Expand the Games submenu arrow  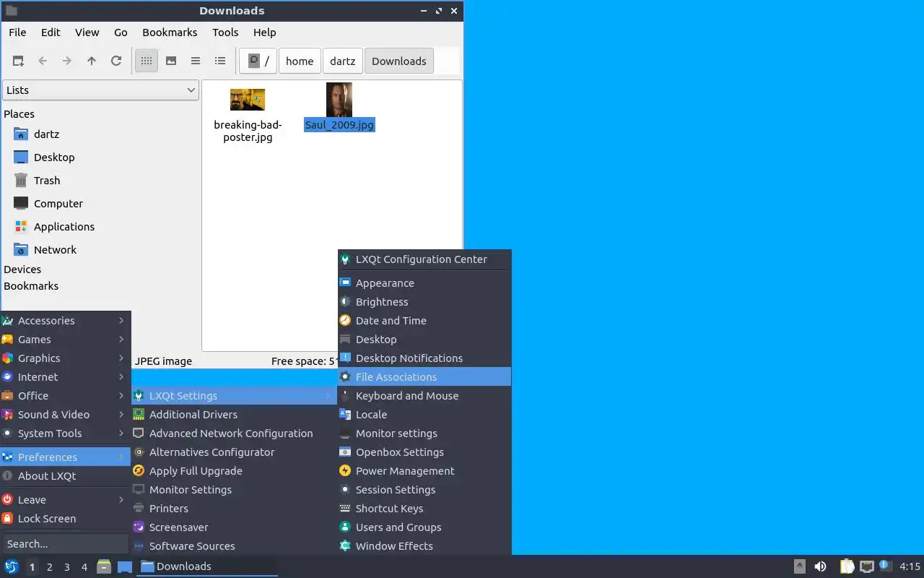point(121,340)
